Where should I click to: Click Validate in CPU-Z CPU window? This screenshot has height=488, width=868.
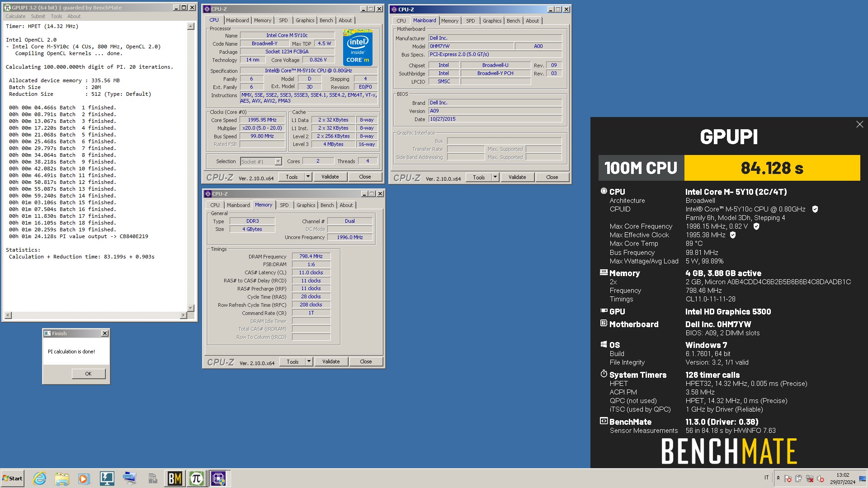[x=330, y=177]
